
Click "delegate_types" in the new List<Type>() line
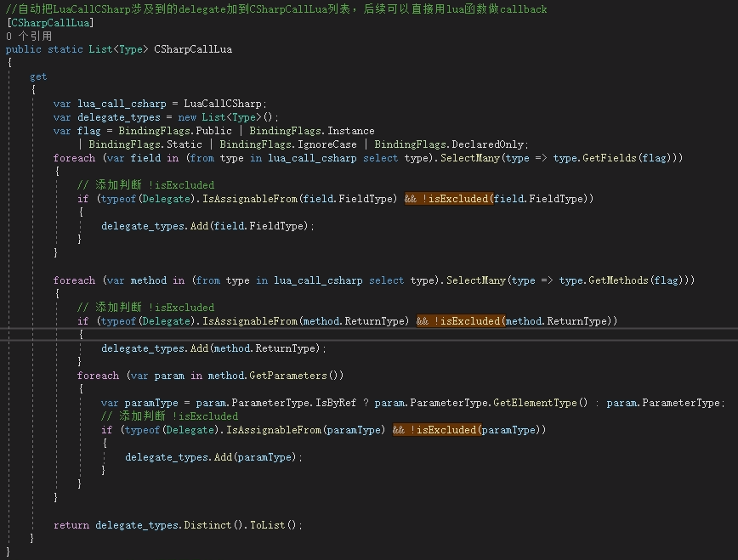pyautogui.click(x=119, y=117)
